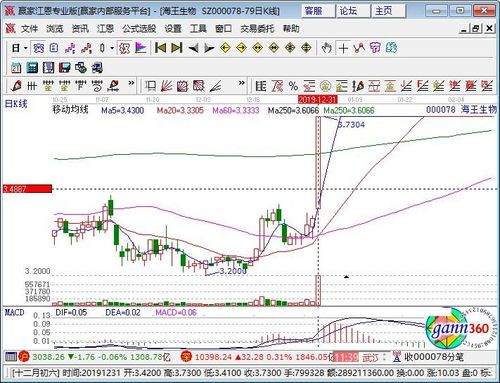Screen dimensions: 500x383
Task: Click the cyan 统 icon
Action: (391, 48)
